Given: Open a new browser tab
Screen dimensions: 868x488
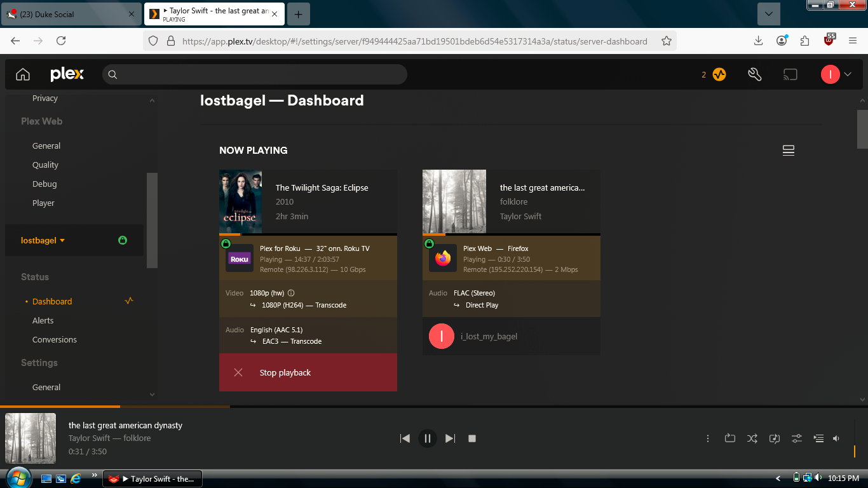Looking at the screenshot, I should (x=299, y=14).
